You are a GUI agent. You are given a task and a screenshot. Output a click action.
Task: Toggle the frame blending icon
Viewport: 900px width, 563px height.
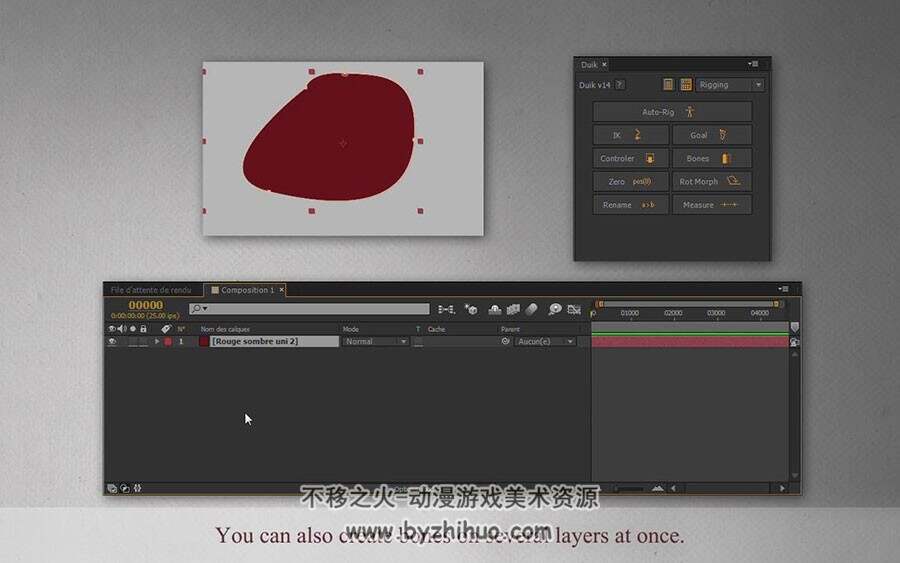(513, 309)
